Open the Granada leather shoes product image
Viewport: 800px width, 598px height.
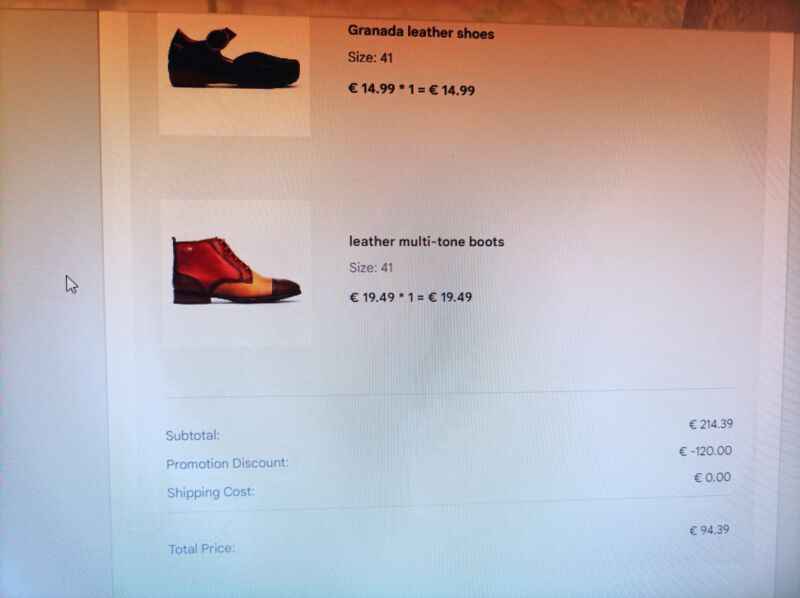pyautogui.click(x=234, y=76)
